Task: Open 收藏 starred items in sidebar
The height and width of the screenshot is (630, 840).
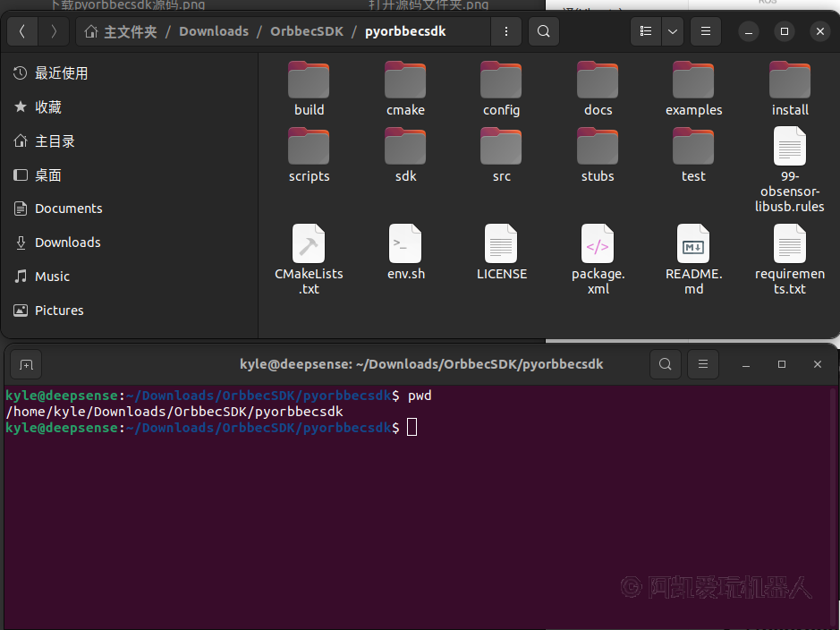Action: 130,107
